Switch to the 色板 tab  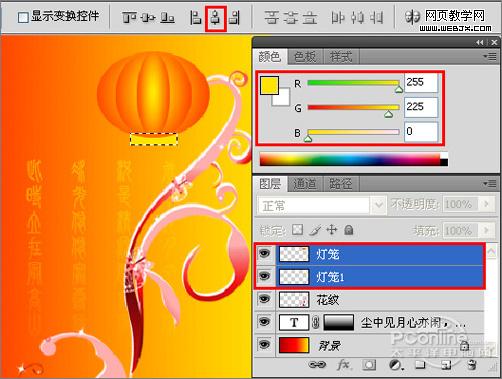tap(305, 57)
